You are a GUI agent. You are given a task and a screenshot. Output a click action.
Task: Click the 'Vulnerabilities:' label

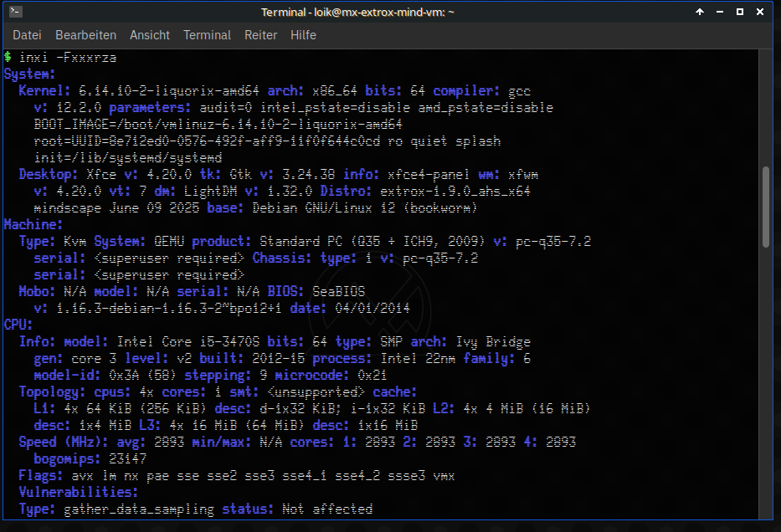click(x=78, y=493)
